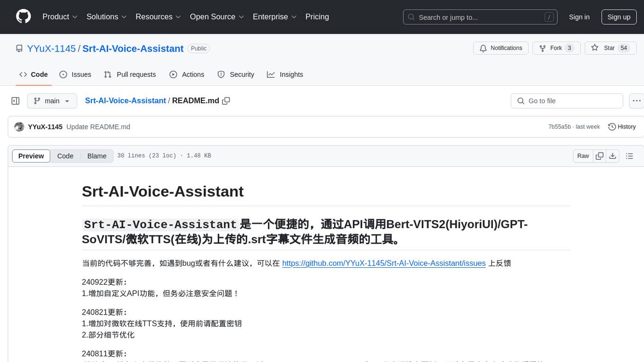Click the '240922更新:' line
The height and width of the screenshot is (362, 644).
pos(105,282)
